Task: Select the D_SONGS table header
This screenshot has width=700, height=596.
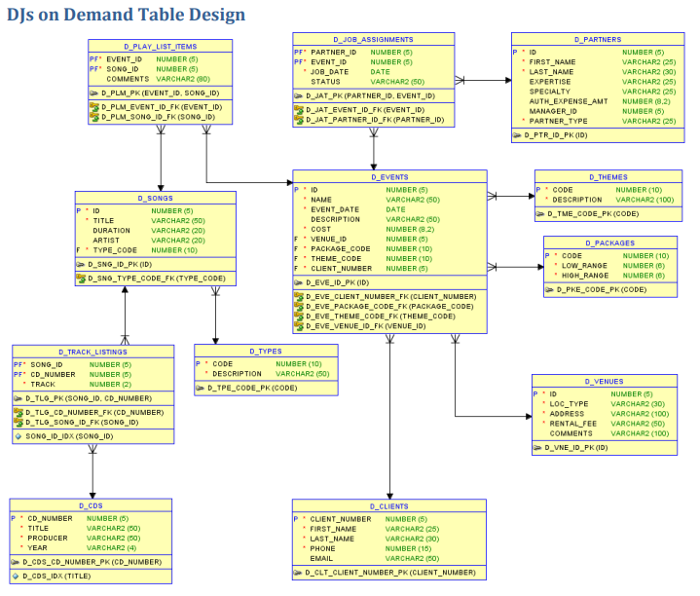Action: (156, 199)
